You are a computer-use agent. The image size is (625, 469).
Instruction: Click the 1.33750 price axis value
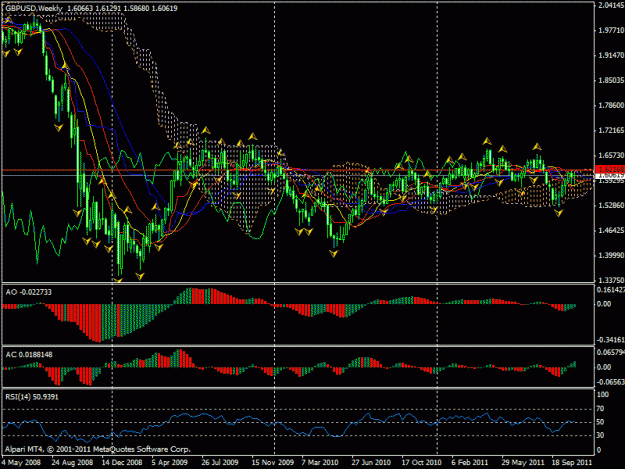pyautogui.click(x=611, y=280)
